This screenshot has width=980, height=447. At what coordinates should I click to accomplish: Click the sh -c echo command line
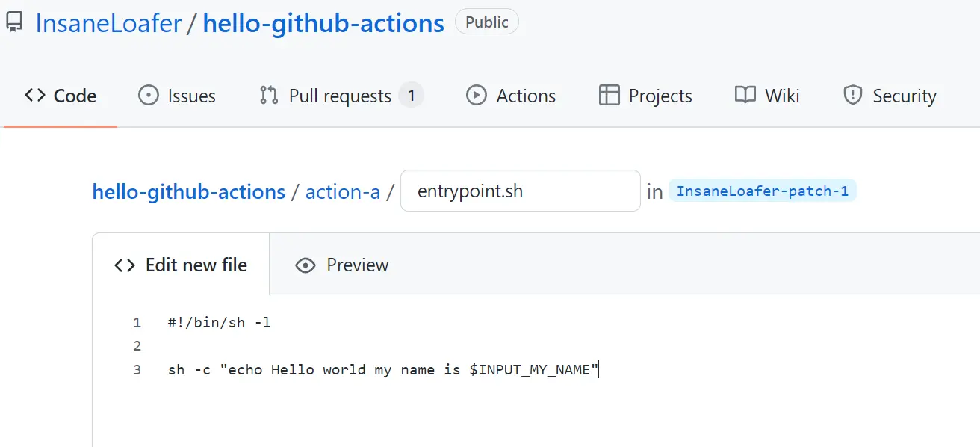[383, 369]
